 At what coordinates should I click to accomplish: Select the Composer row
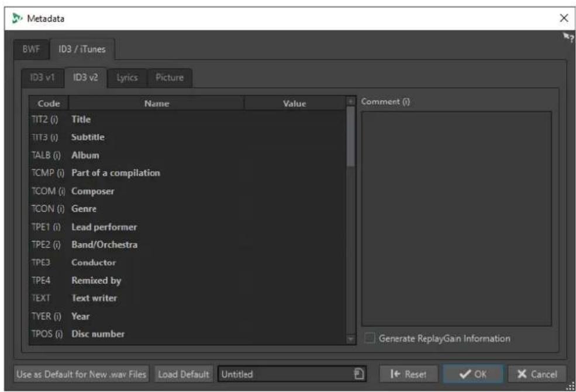pos(188,191)
